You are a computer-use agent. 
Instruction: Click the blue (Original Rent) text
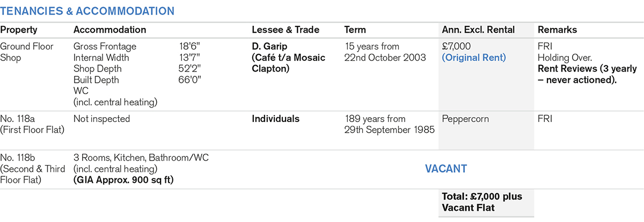click(x=473, y=58)
